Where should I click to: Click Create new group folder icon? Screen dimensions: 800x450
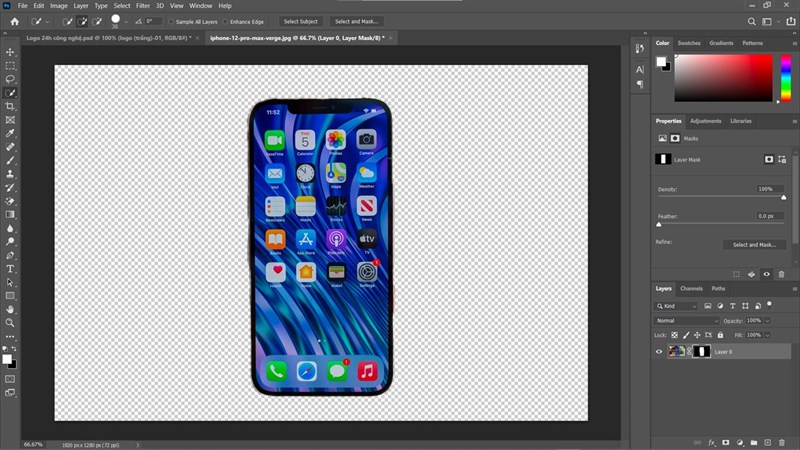pos(754,442)
